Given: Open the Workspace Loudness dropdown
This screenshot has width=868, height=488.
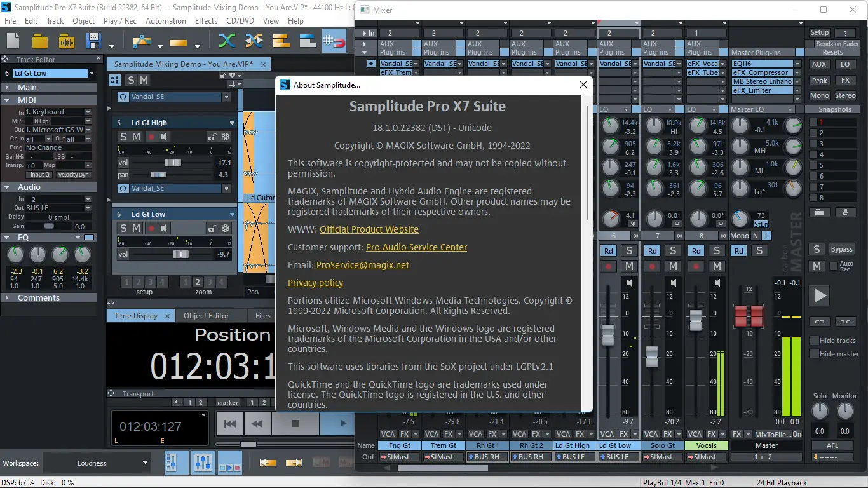Looking at the screenshot, I should click(x=97, y=463).
